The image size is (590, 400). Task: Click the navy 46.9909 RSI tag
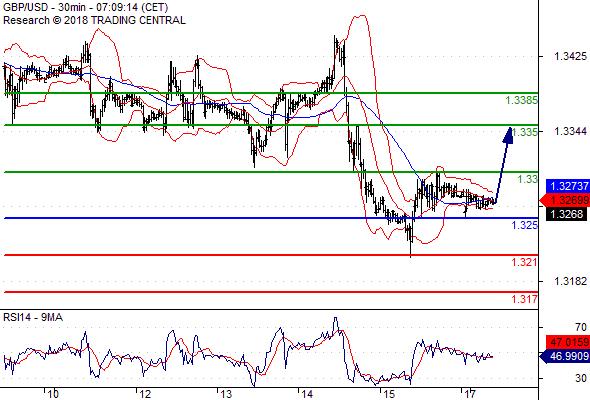point(564,356)
